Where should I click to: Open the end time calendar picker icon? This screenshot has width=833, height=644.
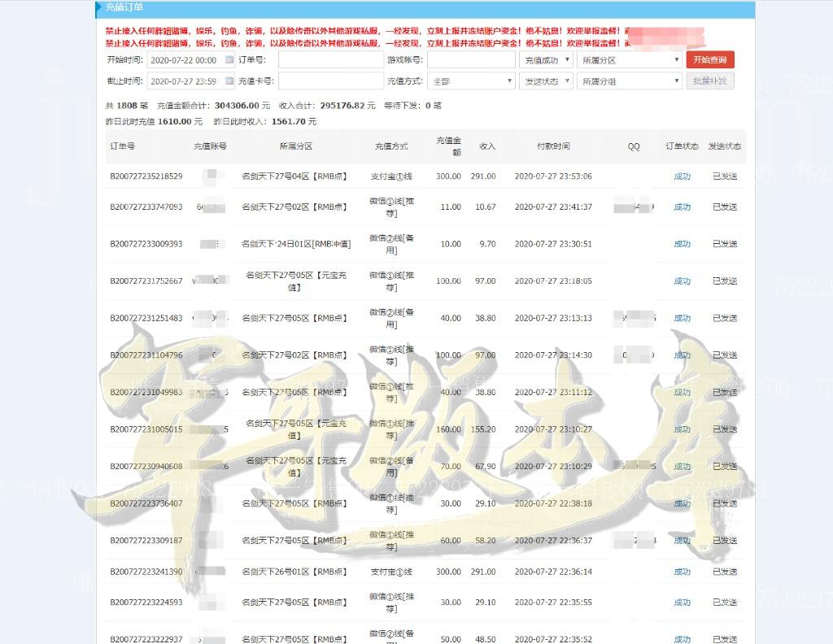(x=229, y=81)
